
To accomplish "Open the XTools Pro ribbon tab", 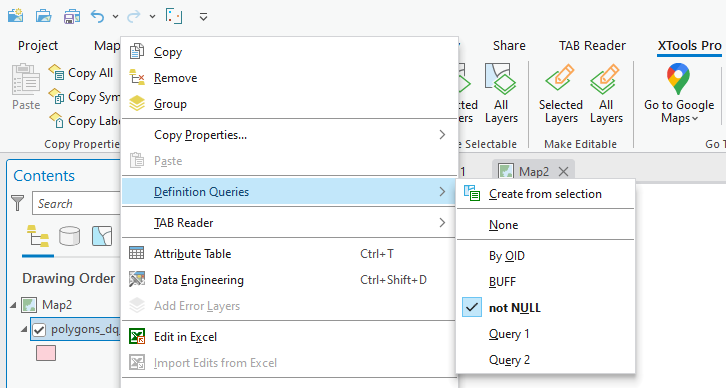I will [x=689, y=45].
